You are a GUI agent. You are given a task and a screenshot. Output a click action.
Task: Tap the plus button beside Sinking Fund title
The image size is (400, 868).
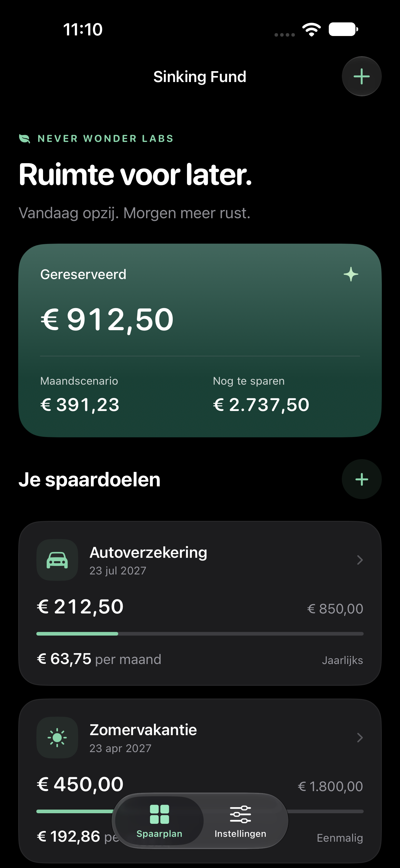pos(362,77)
